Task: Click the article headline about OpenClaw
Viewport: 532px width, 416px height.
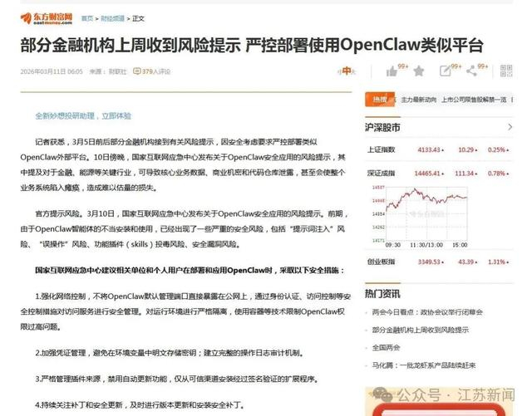Action: pos(252,46)
